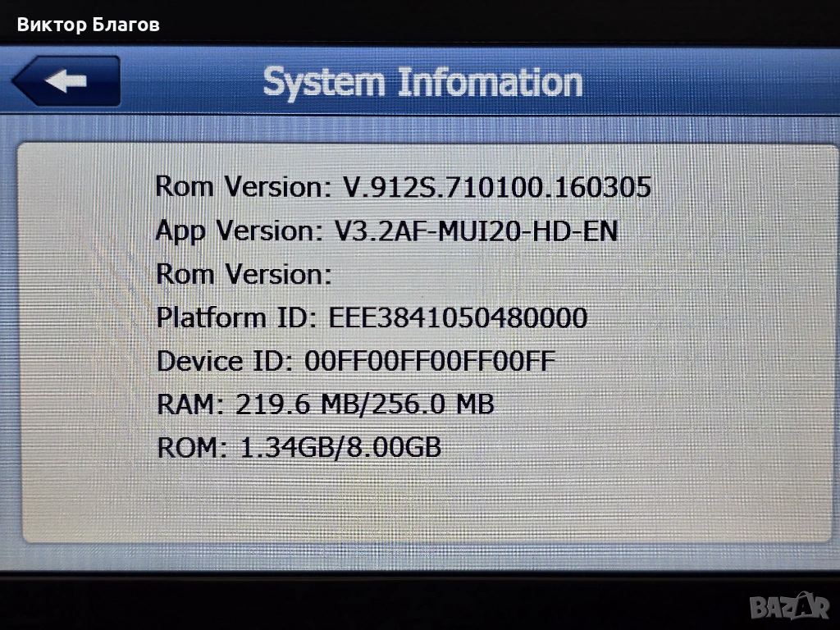840x630 pixels.
Task: Click the Виктор Благов username text
Action: [89, 25]
